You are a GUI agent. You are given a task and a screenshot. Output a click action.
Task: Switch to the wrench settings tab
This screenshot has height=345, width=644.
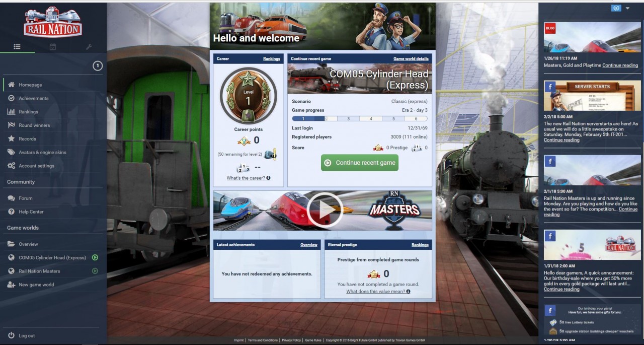click(89, 47)
